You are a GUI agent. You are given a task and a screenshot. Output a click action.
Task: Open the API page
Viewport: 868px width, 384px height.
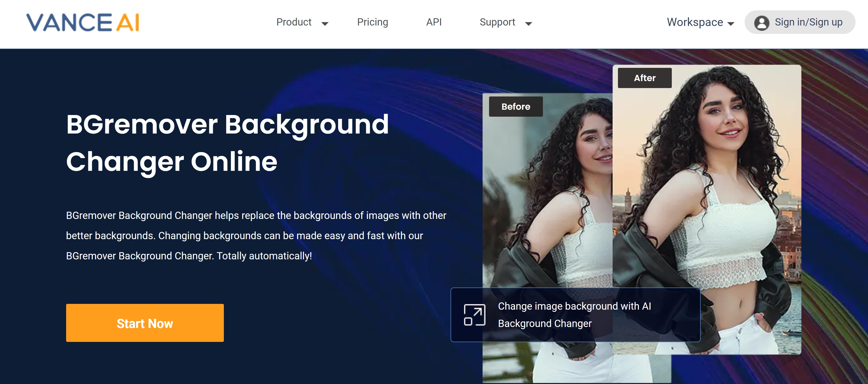[434, 22]
